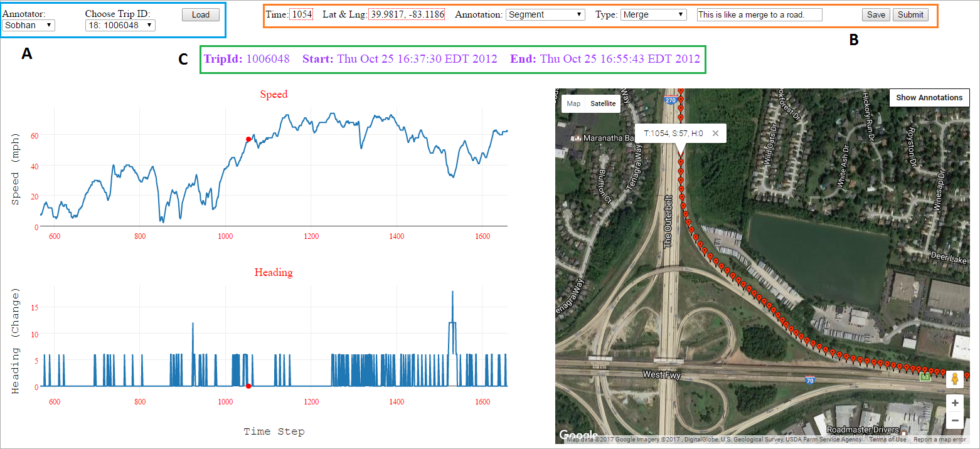Viewport: 980px width, 449px height.
Task: Open the Type dropdown set to Merge
Action: 654,14
